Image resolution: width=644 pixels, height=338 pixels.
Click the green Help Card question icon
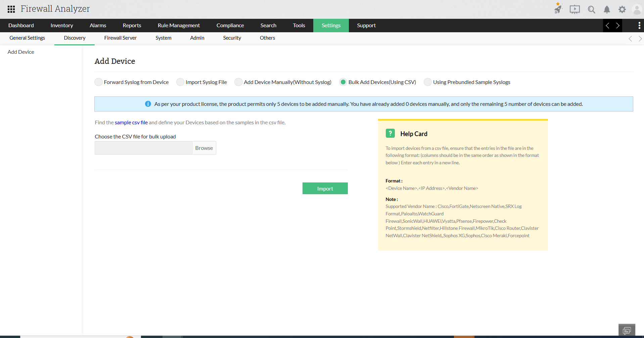tap(390, 133)
